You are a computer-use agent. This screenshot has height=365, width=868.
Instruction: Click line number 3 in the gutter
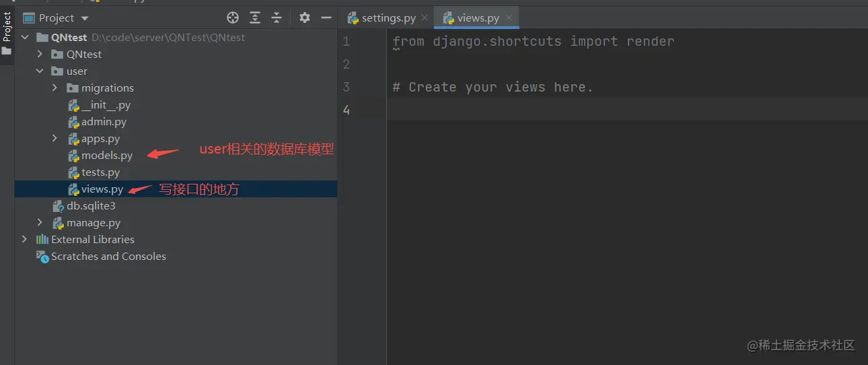coord(346,87)
